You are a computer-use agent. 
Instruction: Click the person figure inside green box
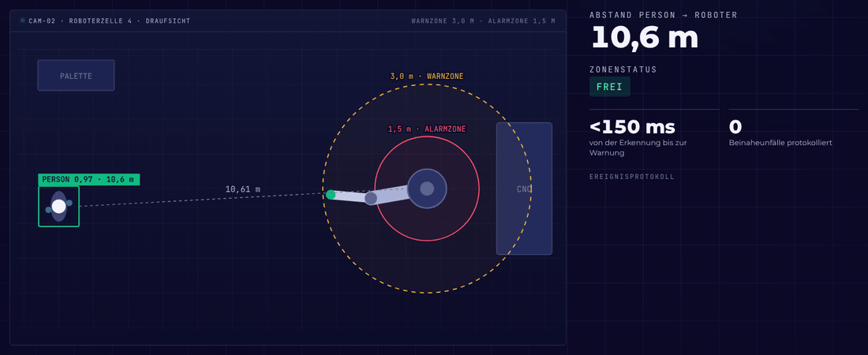[x=58, y=207]
